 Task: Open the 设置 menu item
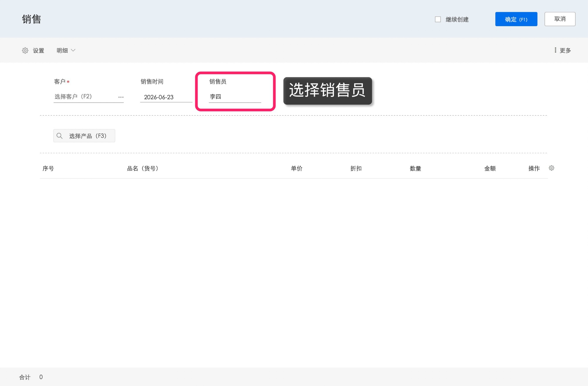point(33,51)
